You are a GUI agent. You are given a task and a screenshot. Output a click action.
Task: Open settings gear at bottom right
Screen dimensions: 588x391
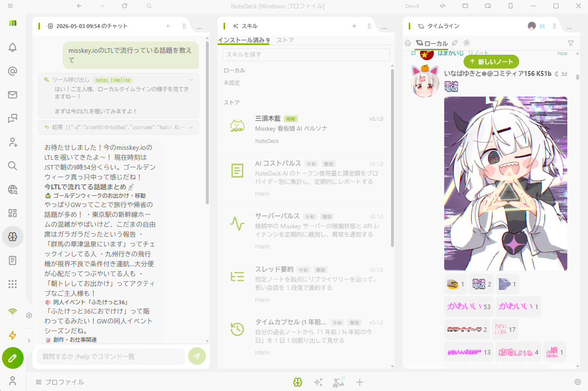[578, 382]
